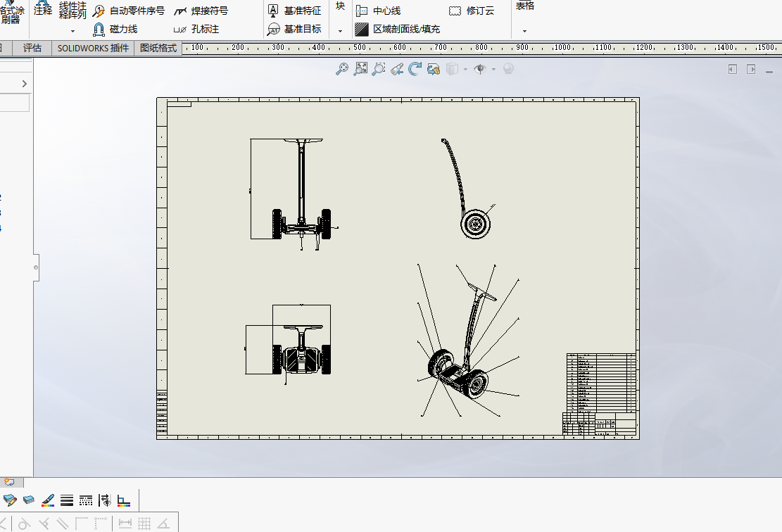Switch to the Sheet Format (图纸格式) tab
The width and height of the screenshot is (782, 532).
(158, 48)
